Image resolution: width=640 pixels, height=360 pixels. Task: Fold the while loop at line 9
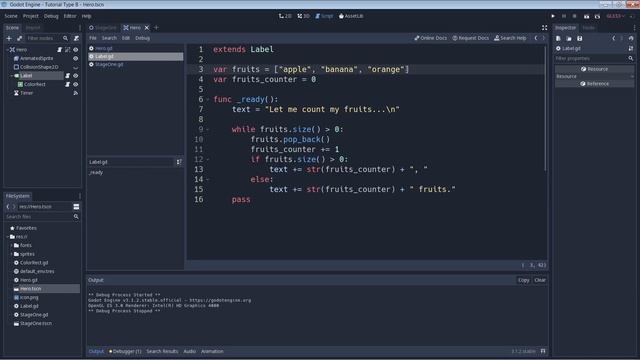(x=208, y=129)
